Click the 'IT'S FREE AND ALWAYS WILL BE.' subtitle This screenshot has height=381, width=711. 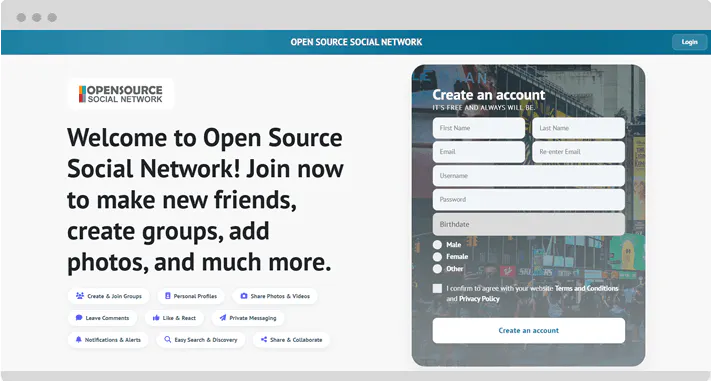[x=484, y=107]
